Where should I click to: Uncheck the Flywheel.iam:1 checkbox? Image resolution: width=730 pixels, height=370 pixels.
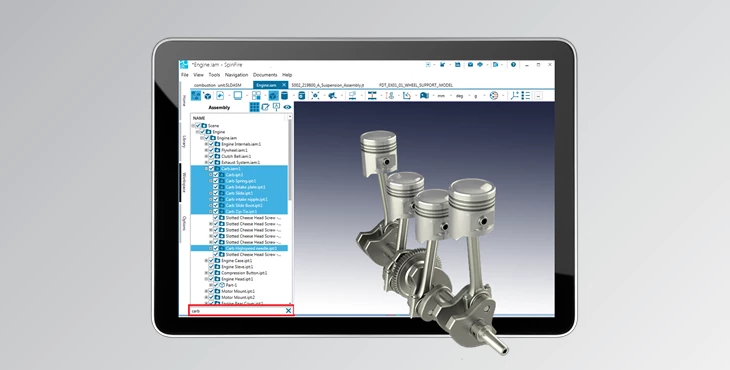pyautogui.click(x=211, y=150)
